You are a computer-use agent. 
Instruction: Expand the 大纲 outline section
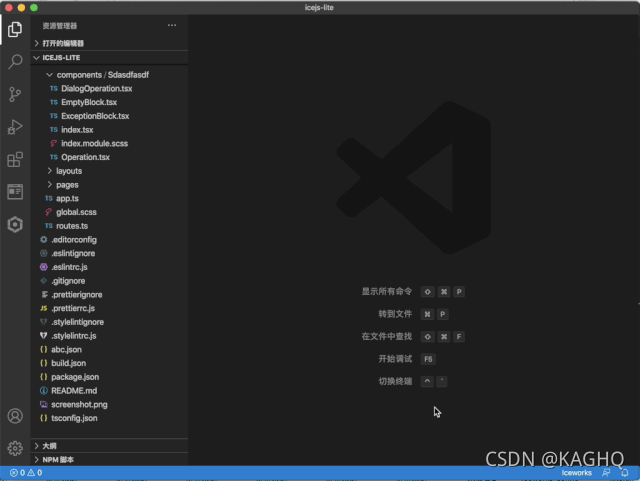(109, 446)
